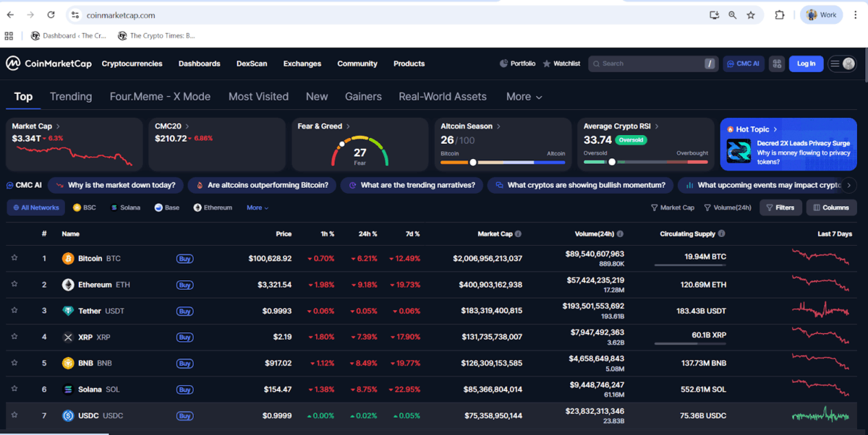Screen dimensions: 868x435
Task: Open the CMC AI assistant
Action: click(743, 64)
